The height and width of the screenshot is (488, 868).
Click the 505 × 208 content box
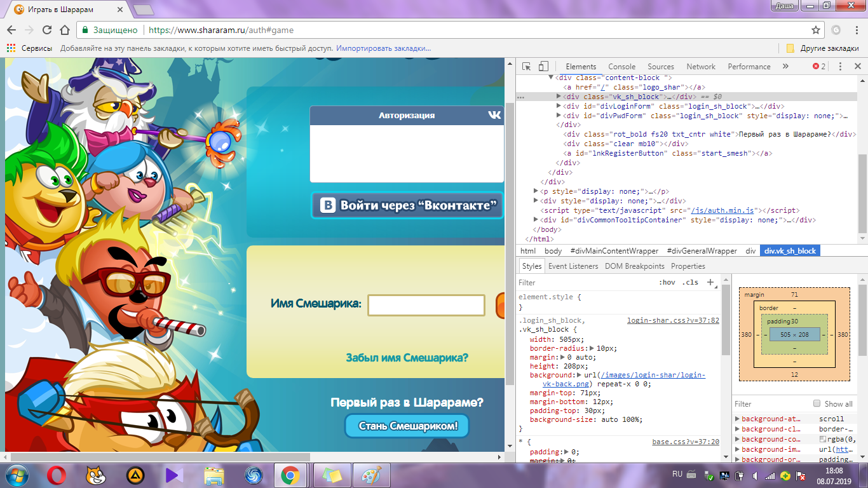point(794,334)
